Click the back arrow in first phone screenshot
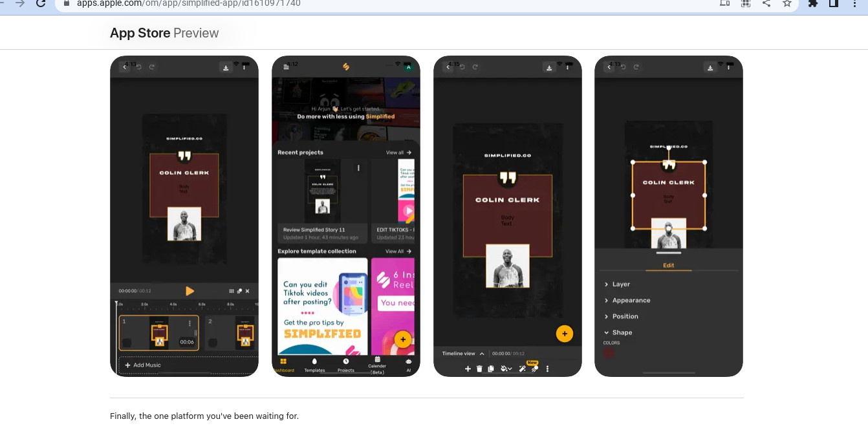 (x=125, y=67)
